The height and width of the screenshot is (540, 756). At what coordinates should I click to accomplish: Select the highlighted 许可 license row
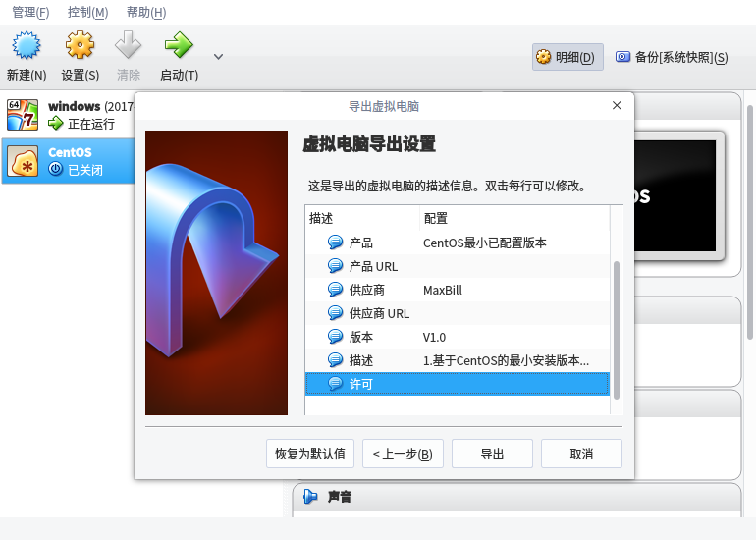pyautogui.click(x=458, y=384)
